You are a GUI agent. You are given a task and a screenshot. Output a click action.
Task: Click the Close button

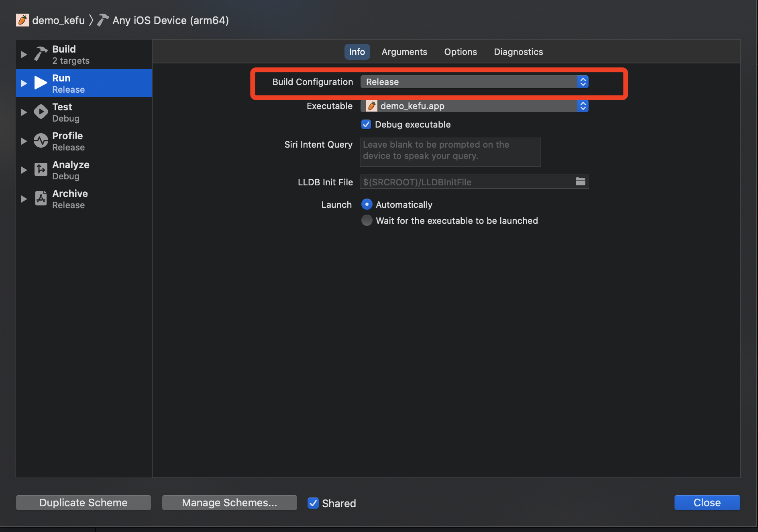pyautogui.click(x=707, y=503)
